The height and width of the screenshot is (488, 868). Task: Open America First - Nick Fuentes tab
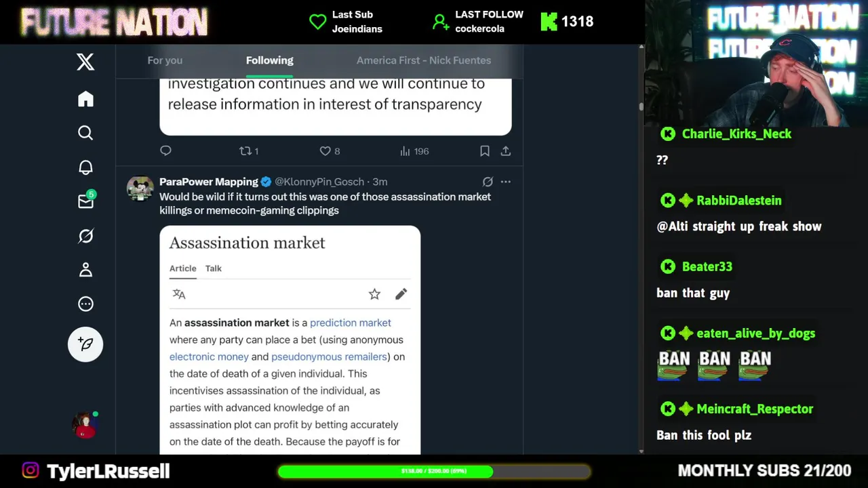[x=424, y=60]
